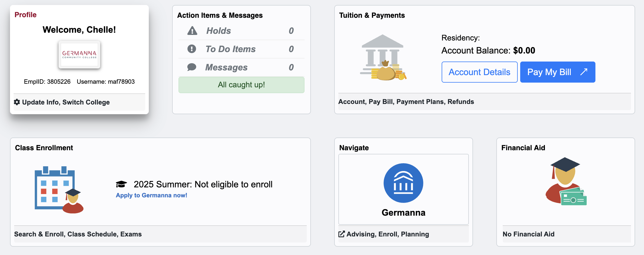The height and width of the screenshot is (255, 644).
Task: Click the All caught up! banner
Action: [x=241, y=85]
